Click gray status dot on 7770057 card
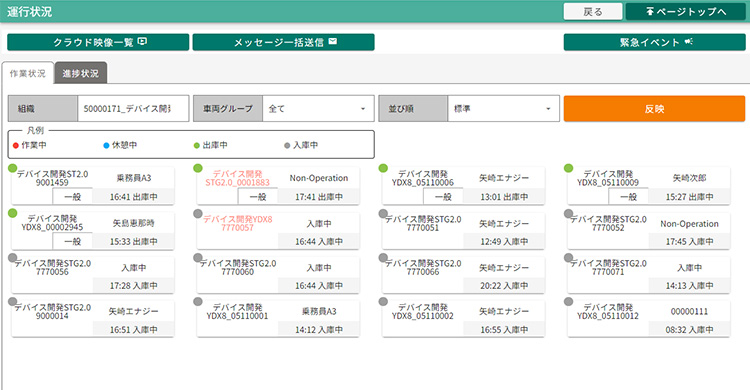The image size is (750, 390). [198, 213]
